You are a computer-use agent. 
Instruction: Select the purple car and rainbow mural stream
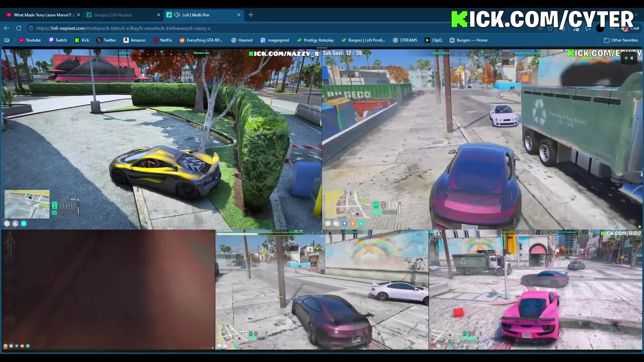(x=322, y=290)
